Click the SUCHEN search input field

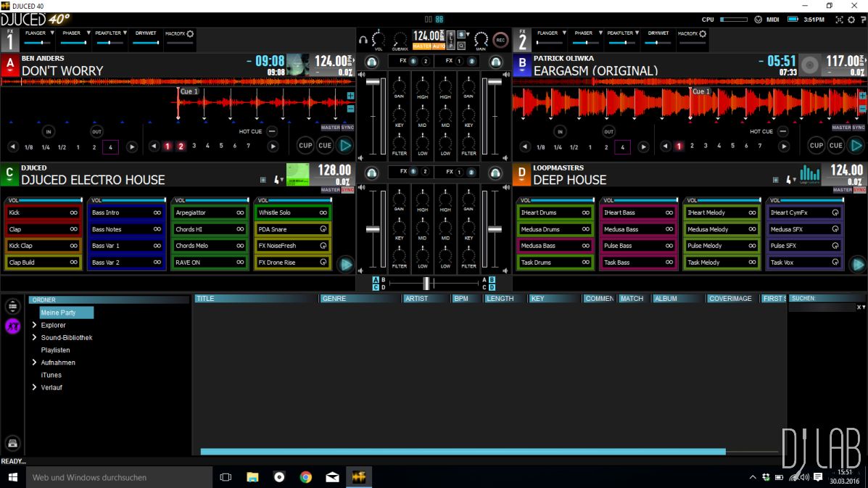point(821,307)
